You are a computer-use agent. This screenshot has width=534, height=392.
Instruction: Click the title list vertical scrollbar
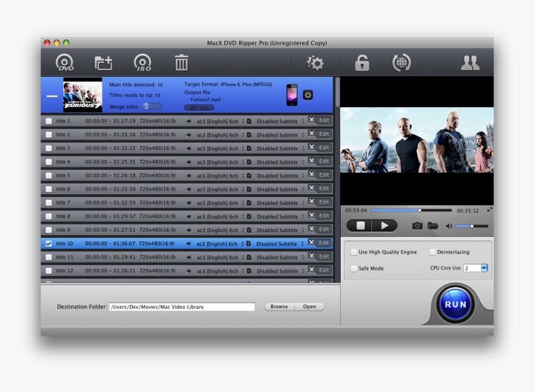pos(337,92)
